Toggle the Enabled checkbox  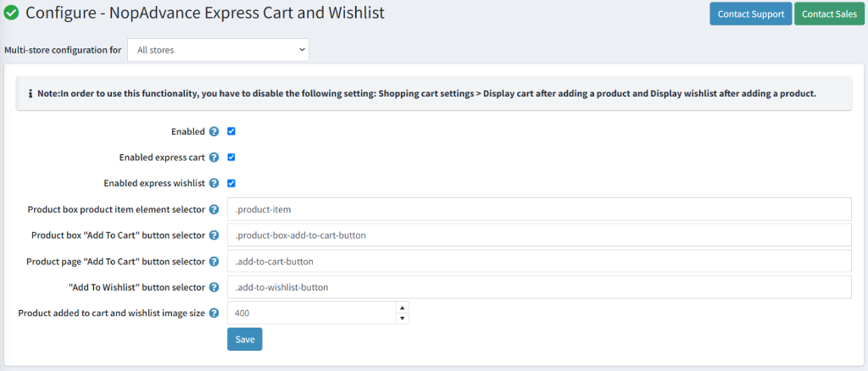(231, 131)
